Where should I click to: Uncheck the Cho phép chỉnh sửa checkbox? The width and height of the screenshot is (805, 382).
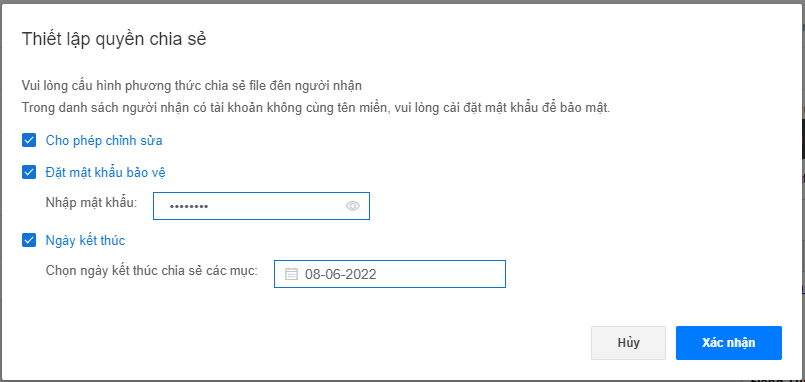[29, 140]
